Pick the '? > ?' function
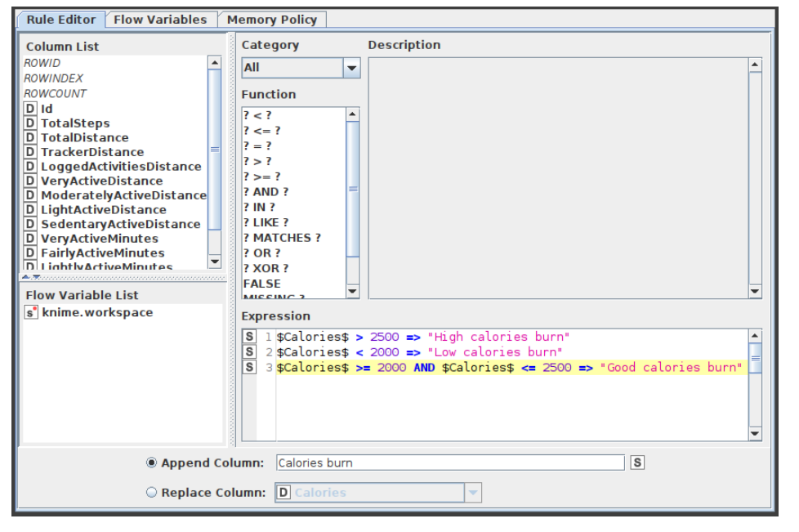 coord(257,161)
